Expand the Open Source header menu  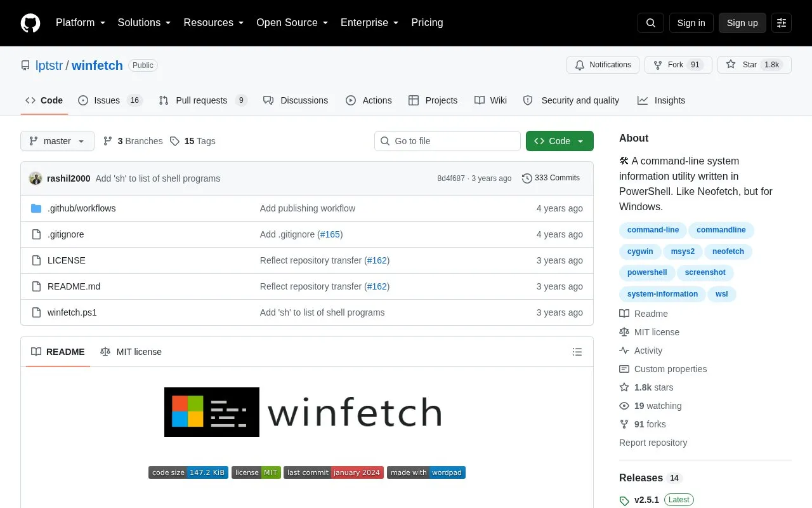[x=292, y=23]
